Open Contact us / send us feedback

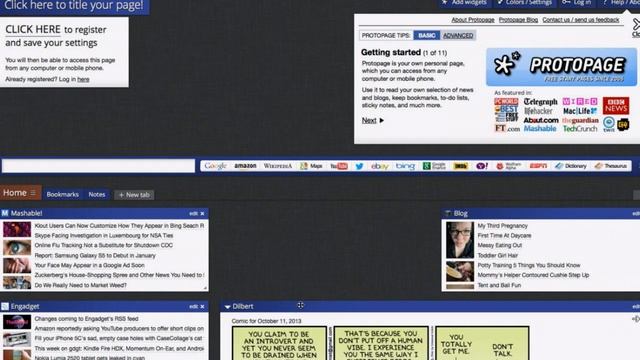tap(580, 20)
